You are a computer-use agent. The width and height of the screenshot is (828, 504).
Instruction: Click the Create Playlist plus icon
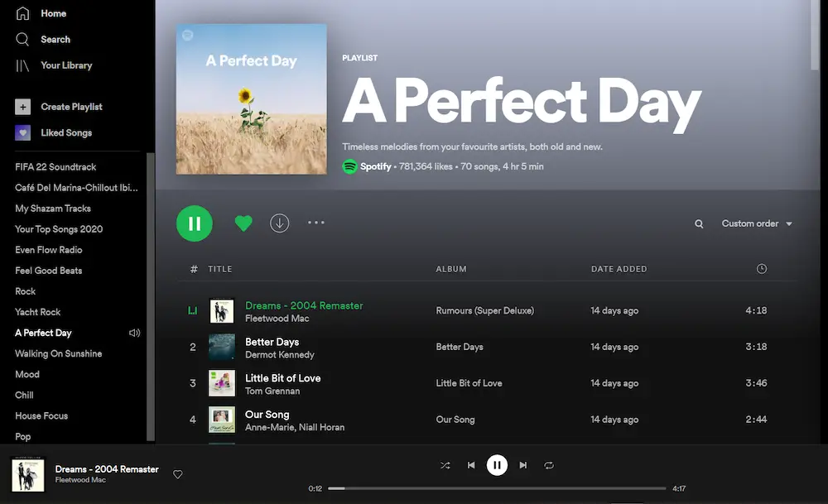coord(22,107)
